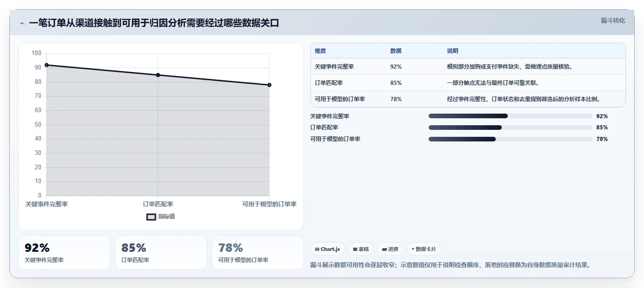
Task: Click the 可用于模型的订单率 progress bar
Action: click(x=510, y=139)
